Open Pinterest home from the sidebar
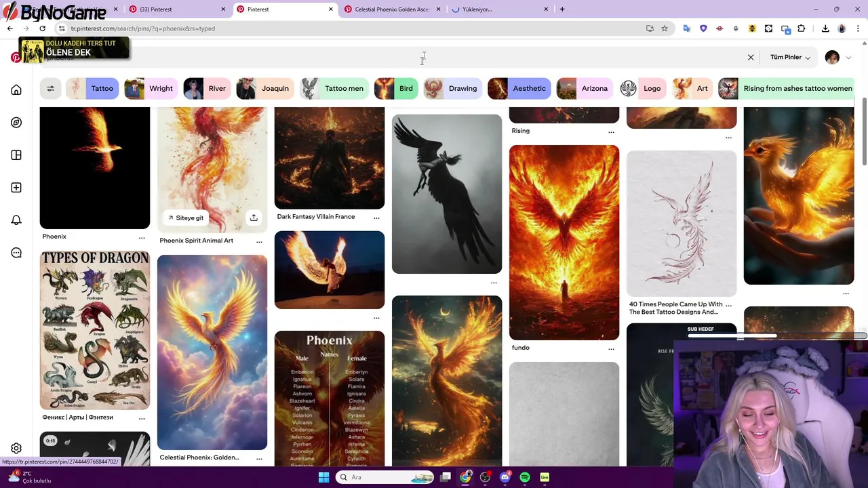Image resolution: width=868 pixels, height=488 pixels. (x=16, y=90)
